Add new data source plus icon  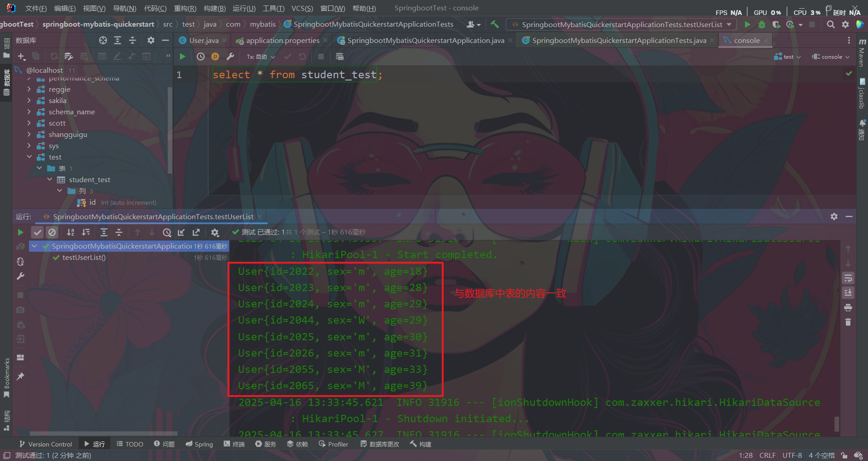pos(21,56)
